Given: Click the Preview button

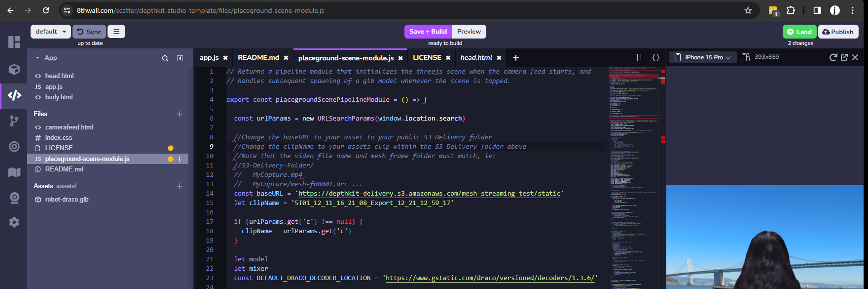Looking at the screenshot, I should coord(469,32).
